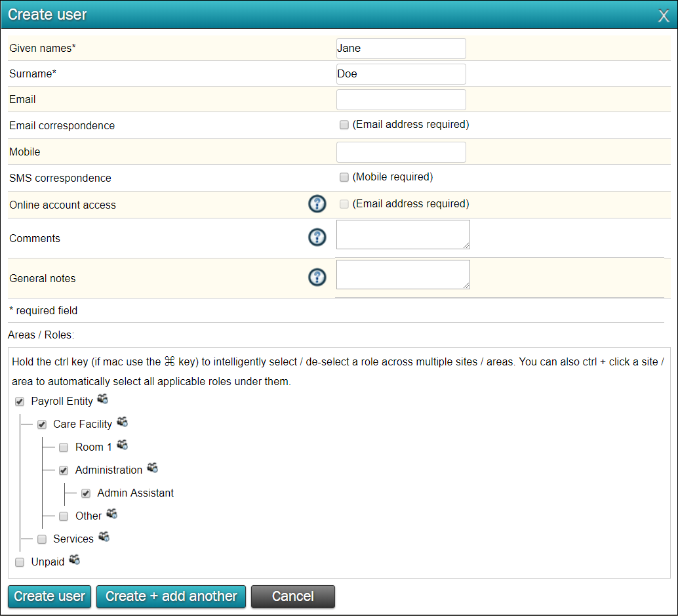Click the 'Email correspondence' label
The image size is (678, 616).
tap(62, 125)
